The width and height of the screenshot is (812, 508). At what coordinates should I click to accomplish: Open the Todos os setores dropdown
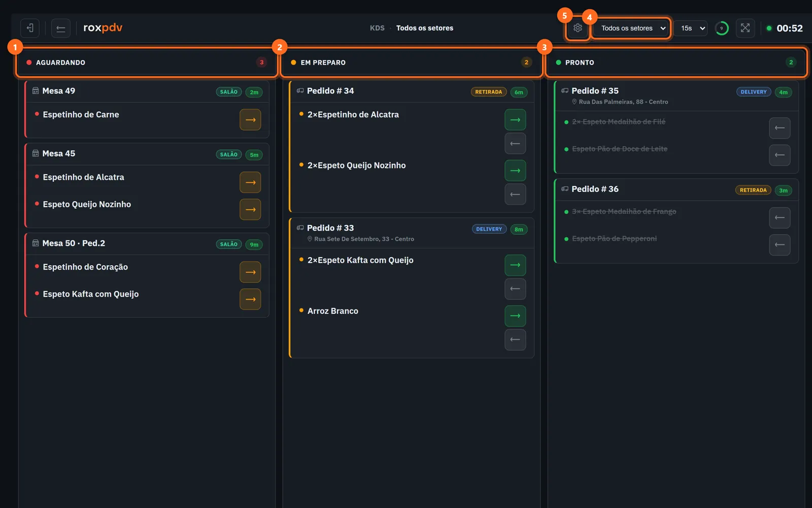(x=632, y=28)
